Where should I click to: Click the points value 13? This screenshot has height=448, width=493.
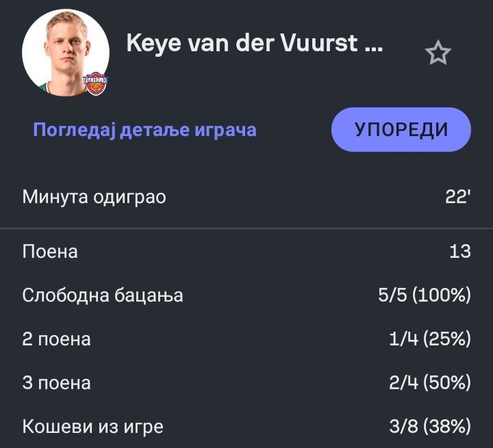460,252
